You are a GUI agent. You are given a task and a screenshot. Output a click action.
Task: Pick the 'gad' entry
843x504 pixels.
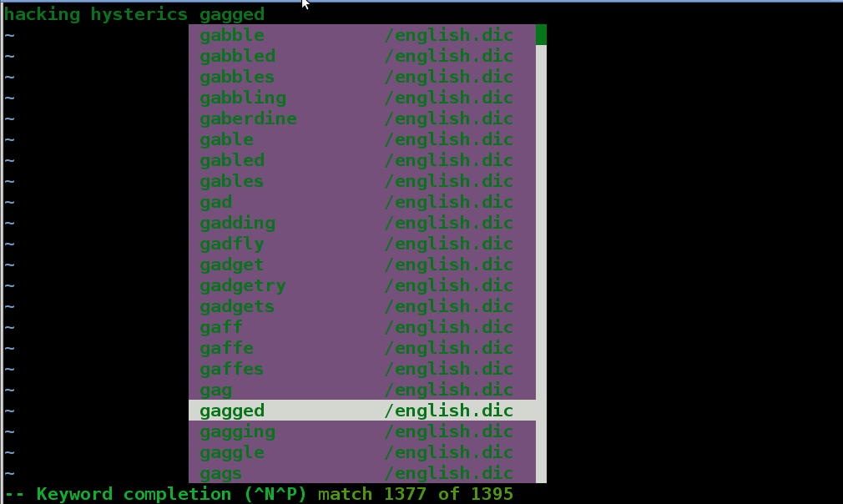point(362,202)
